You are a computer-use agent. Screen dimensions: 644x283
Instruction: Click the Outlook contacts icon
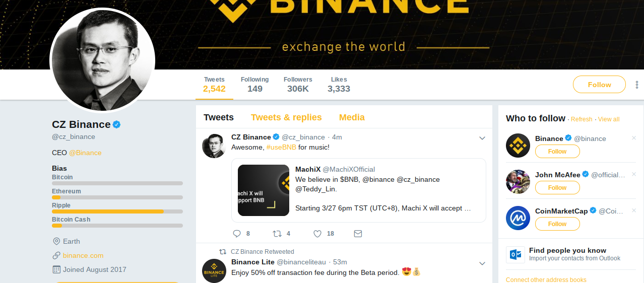click(x=515, y=255)
